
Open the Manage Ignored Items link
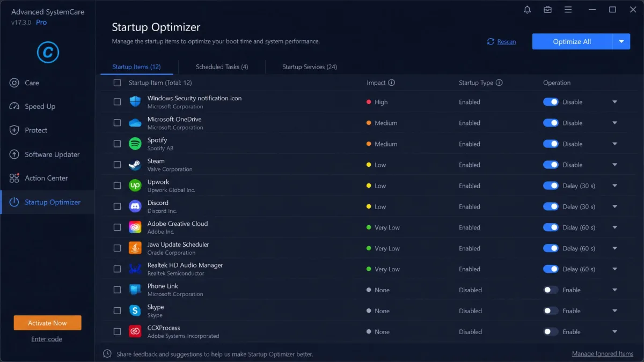click(603, 354)
